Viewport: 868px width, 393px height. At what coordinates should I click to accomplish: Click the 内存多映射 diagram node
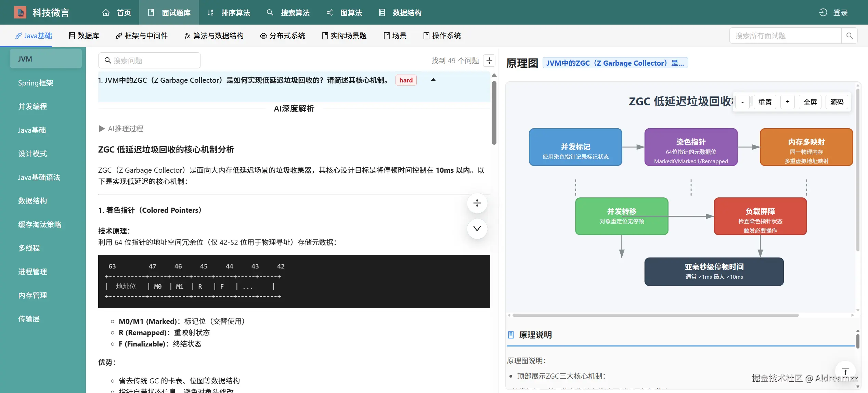click(806, 147)
